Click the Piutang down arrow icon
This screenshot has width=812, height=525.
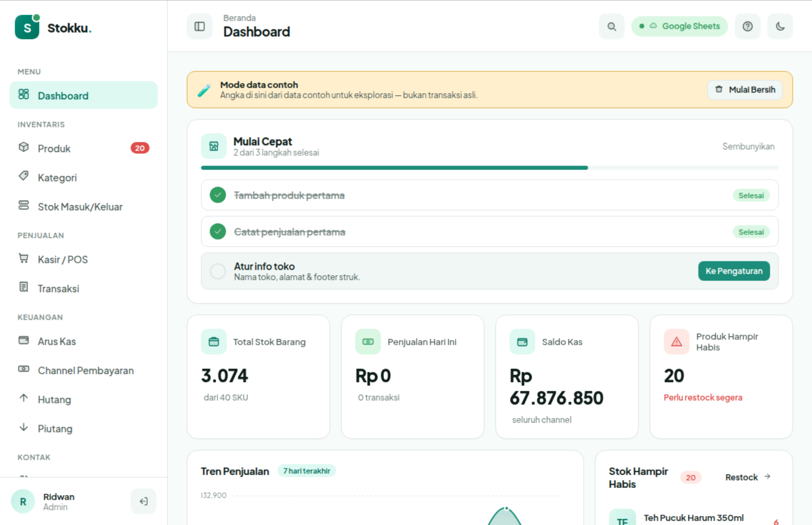pos(24,427)
